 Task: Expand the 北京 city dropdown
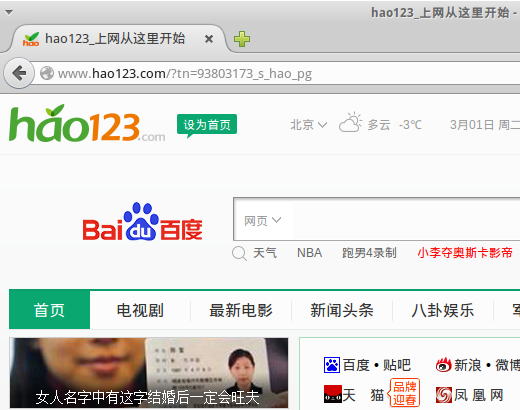308,125
